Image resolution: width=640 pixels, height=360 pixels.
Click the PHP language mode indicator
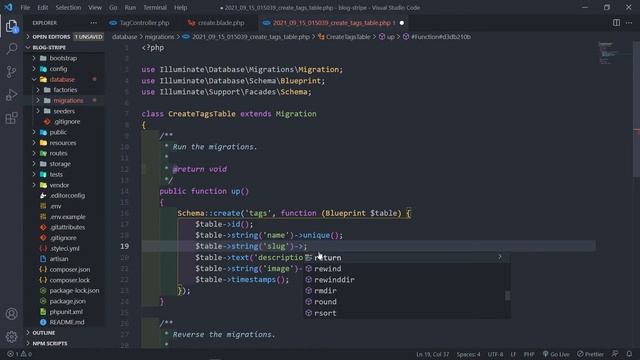(x=529, y=354)
